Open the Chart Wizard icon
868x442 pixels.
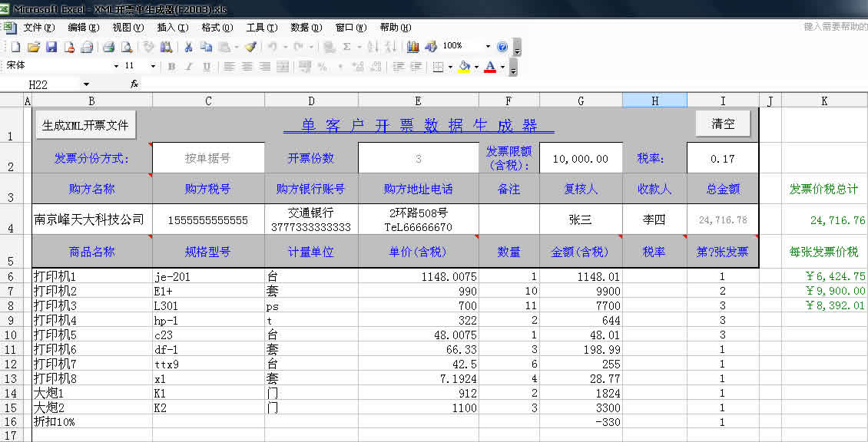click(412, 47)
